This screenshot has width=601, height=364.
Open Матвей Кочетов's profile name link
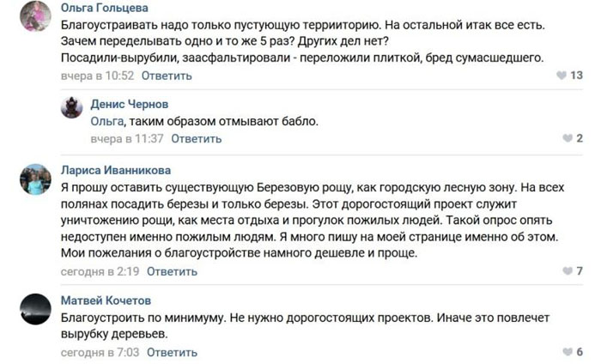tap(106, 300)
